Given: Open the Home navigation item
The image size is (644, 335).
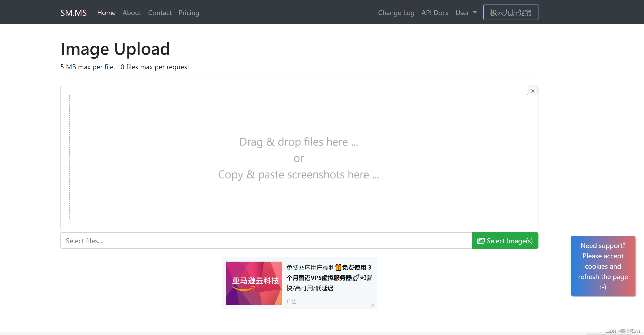Looking at the screenshot, I should [x=106, y=12].
